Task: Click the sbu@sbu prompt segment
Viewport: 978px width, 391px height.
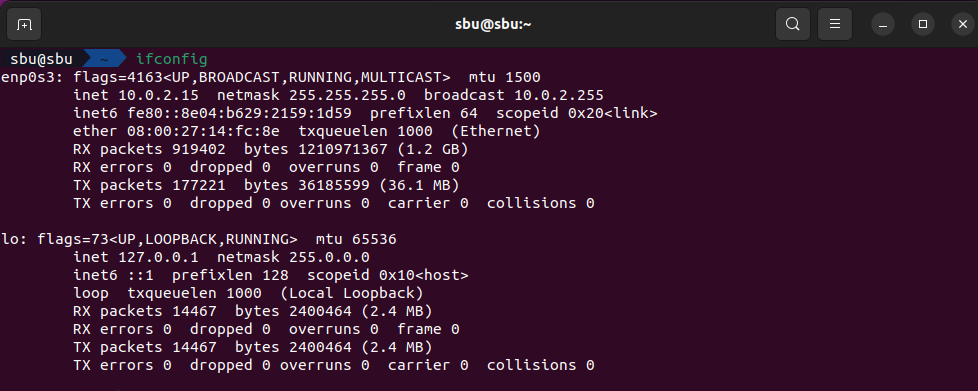Action: pos(41,59)
